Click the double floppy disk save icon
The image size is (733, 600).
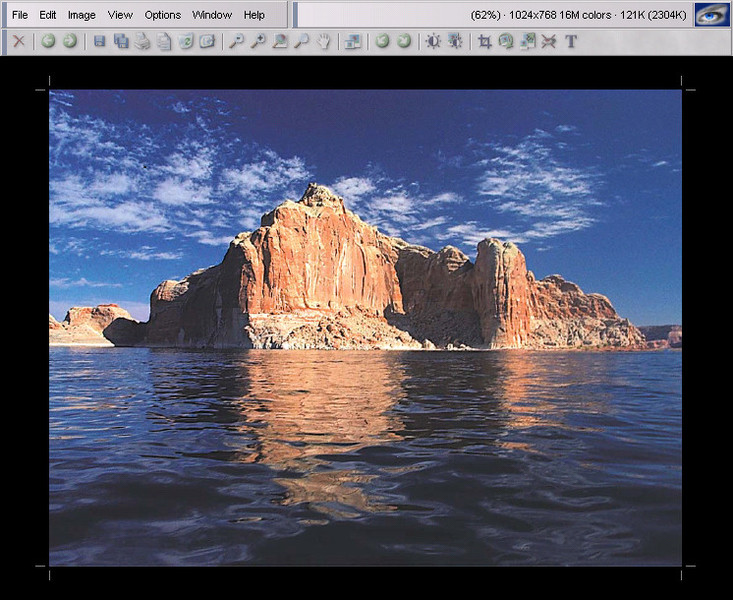(121, 41)
